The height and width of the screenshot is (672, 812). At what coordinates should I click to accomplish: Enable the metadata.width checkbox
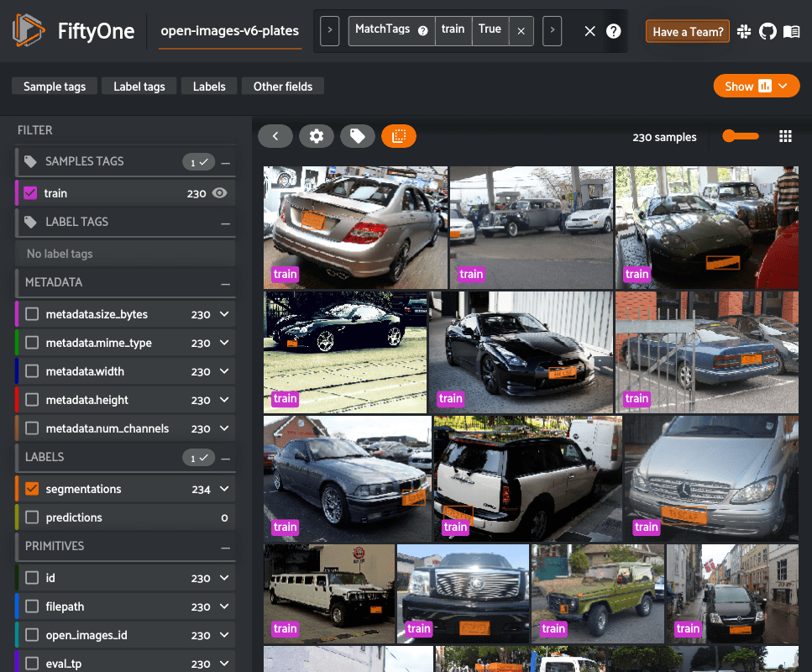point(33,370)
